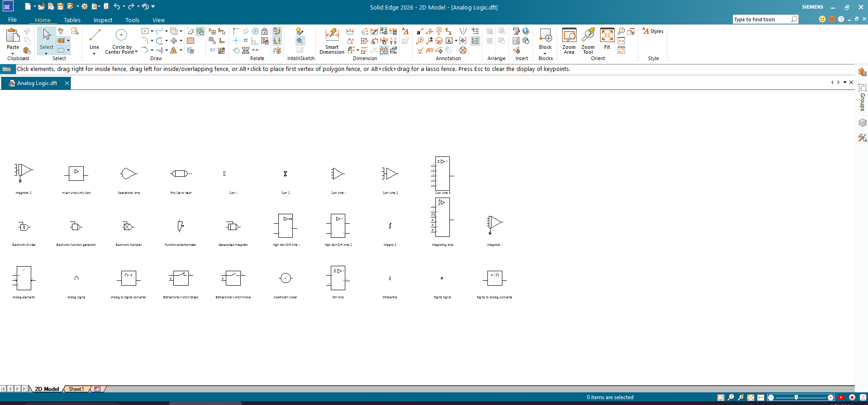
Task: Select the Line drawing tool
Action: (x=94, y=39)
